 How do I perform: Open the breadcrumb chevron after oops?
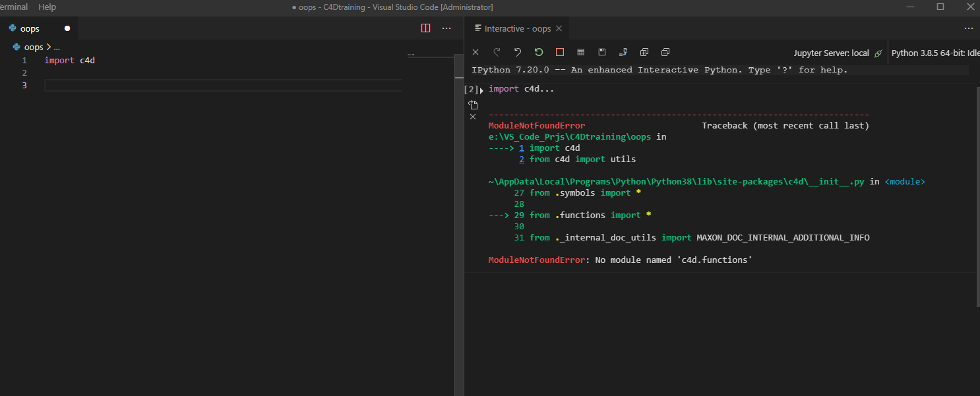pyautogui.click(x=49, y=47)
